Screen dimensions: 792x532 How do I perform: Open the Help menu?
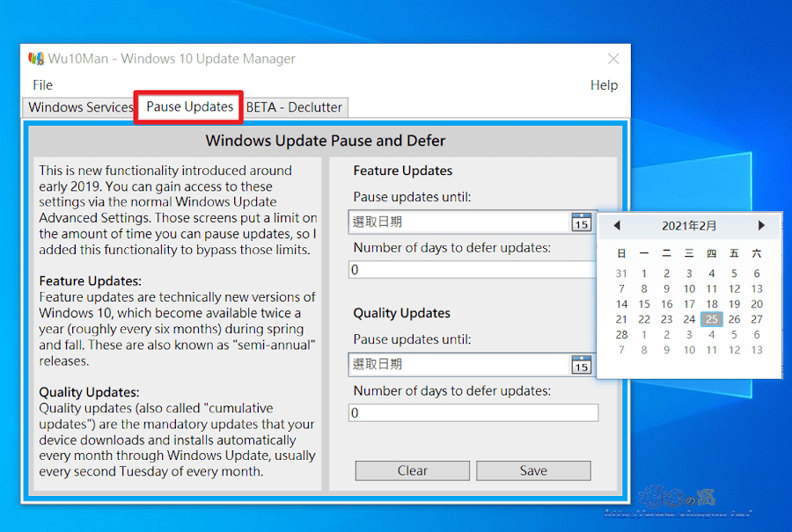click(604, 84)
